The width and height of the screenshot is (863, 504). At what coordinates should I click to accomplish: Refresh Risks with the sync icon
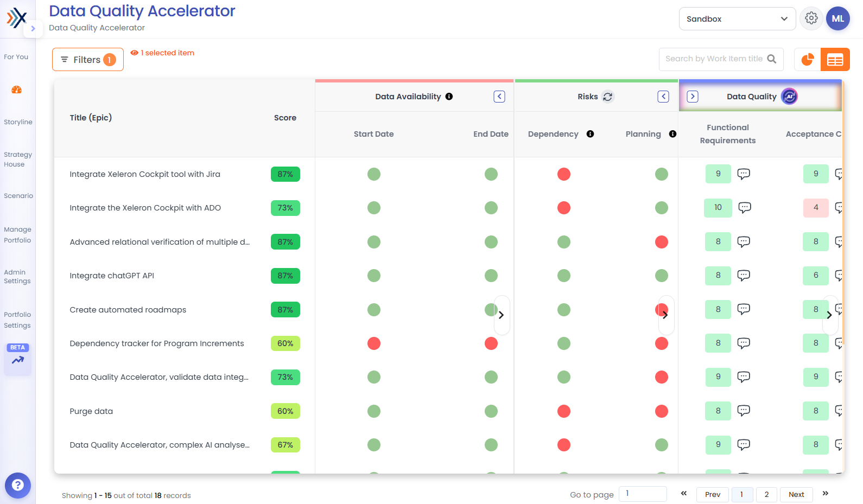(x=608, y=97)
